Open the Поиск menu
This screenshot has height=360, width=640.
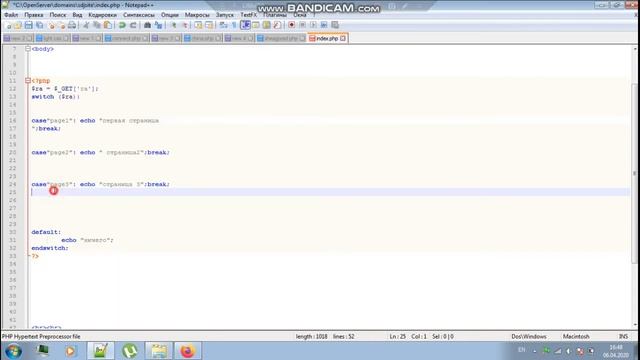tap(58, 15)
